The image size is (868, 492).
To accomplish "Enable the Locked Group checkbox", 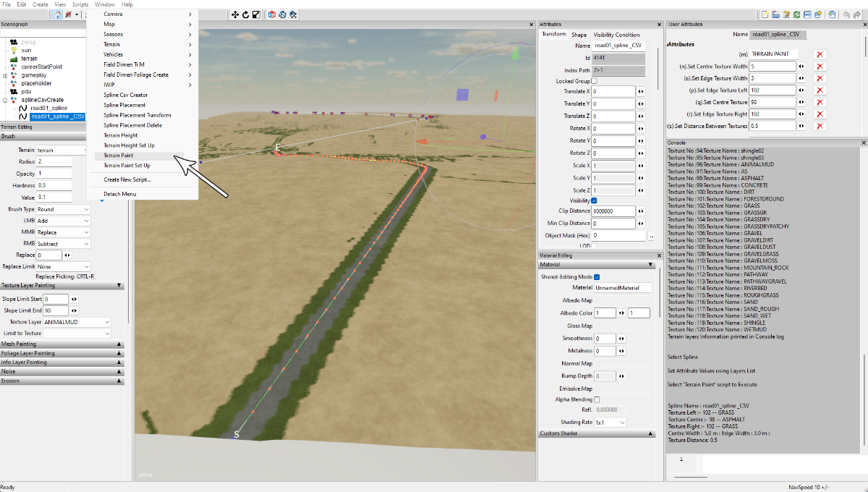I will (595, 81).
